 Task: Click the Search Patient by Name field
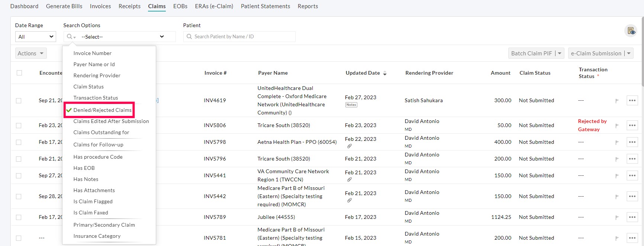pyautogui.click(x=239, y=36)
